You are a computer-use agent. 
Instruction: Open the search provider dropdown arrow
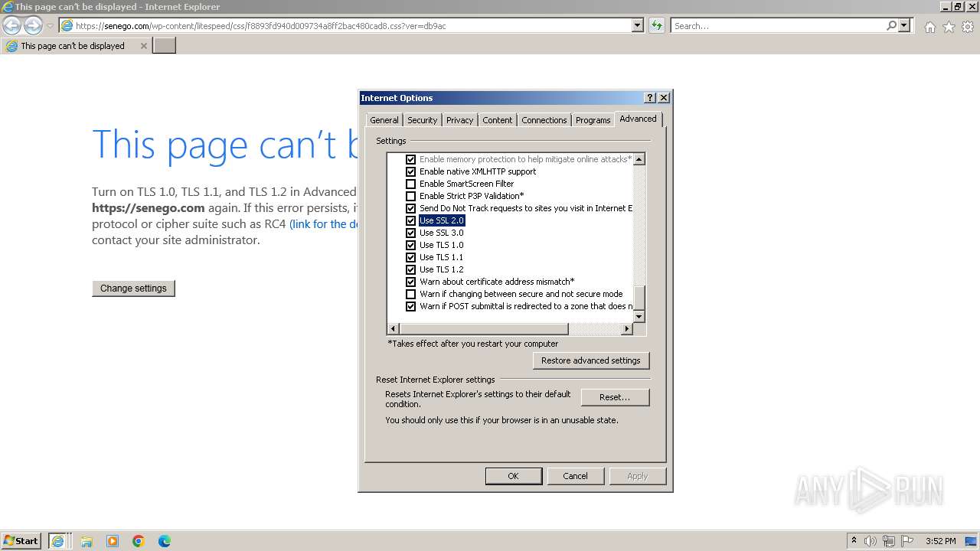pos(904,25)
